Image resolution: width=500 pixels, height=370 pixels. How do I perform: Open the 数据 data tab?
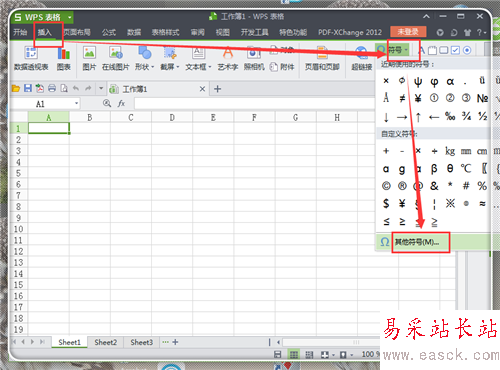point(134,32)
